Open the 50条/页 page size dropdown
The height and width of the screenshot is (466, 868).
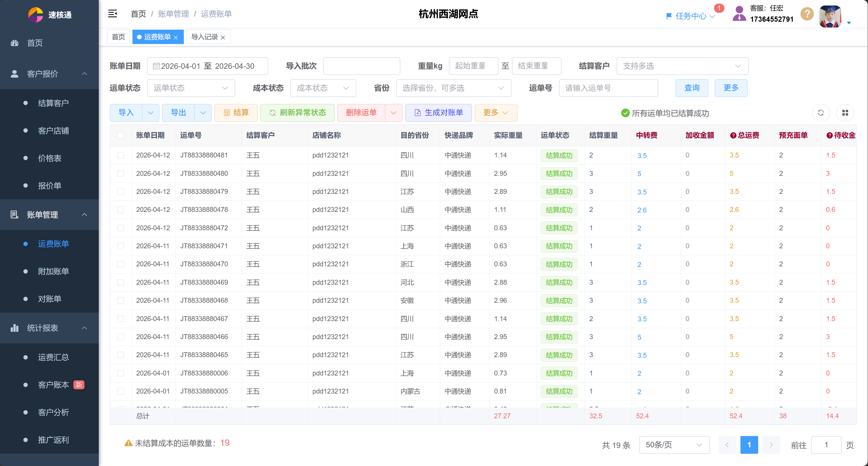pyautogui.click(x=674, y=445)
